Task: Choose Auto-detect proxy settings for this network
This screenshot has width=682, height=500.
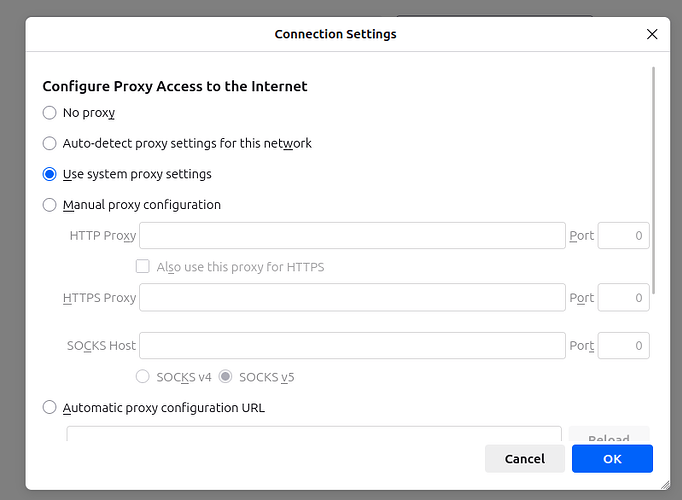Action: (x=50, y=143)
